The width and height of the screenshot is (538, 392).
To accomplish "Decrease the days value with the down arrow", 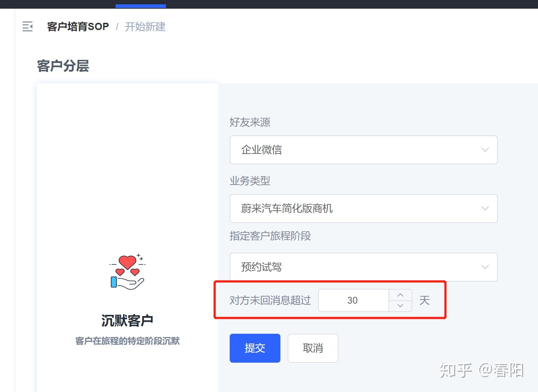I will [400, 306].
